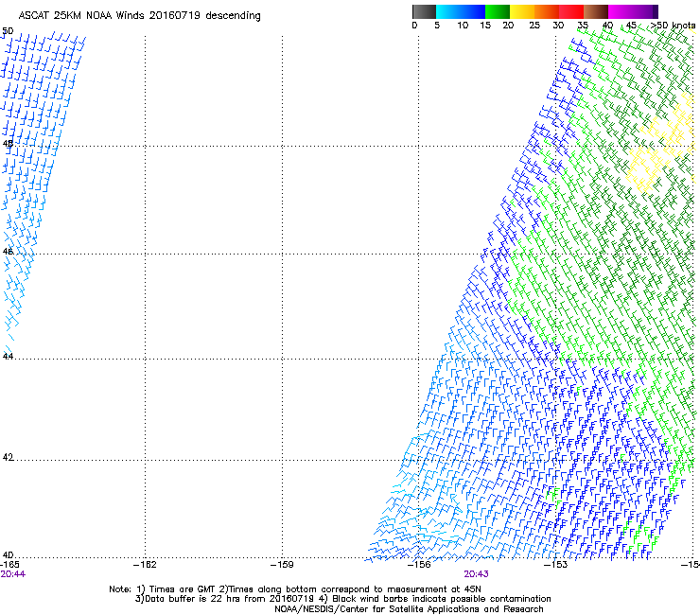Pick the red 30-35 knots legend swatch

571,11
